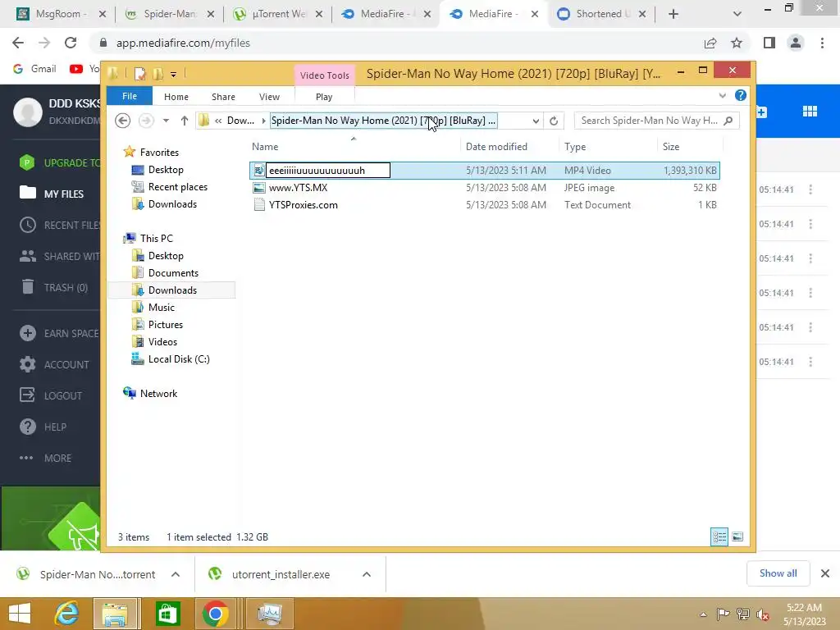
Task: Open Pictures folder under This PC
Action: coord(166,325)
